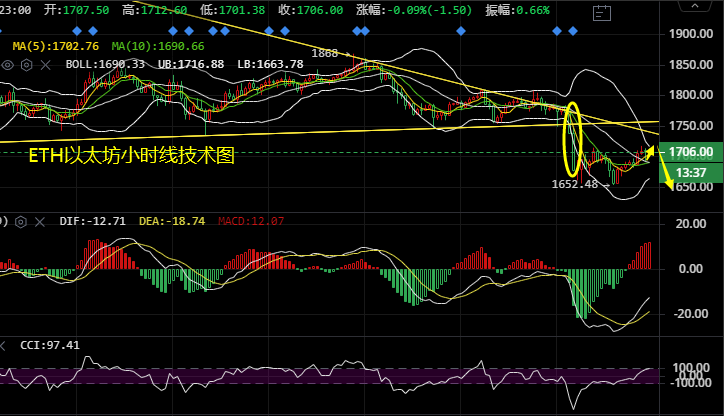This screenshot has height=416, width=724.
Task: Click the low price 低:1701.38
Action: click(233, 10)
